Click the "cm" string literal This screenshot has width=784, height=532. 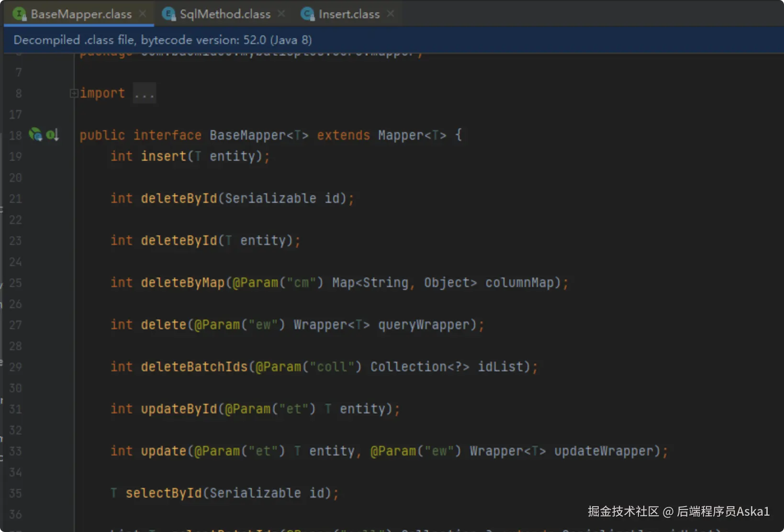click(x=302, y=283)
